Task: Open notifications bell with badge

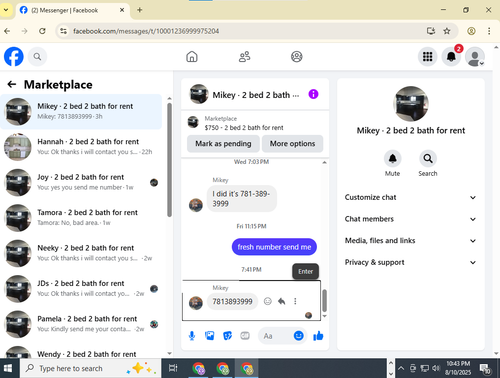Action: coord(451,57)
